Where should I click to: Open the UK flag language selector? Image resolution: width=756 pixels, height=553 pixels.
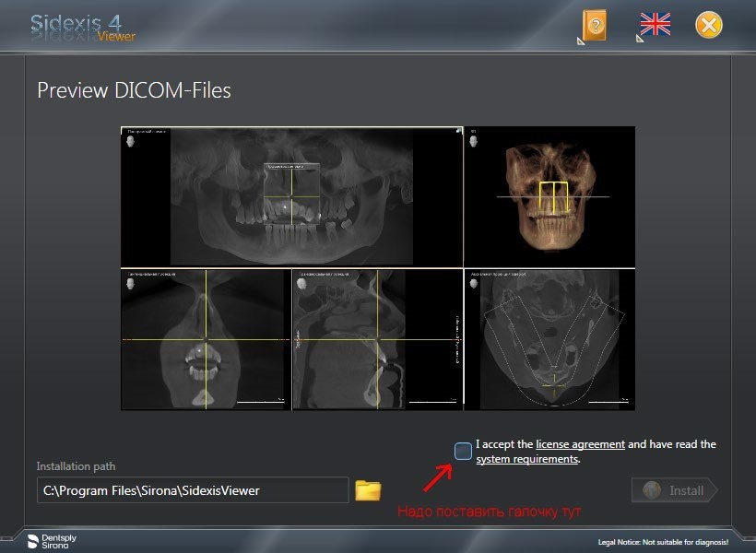tap(655, 25)
